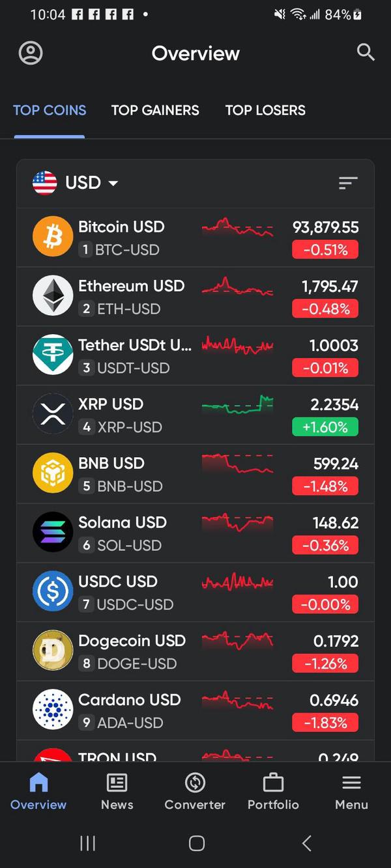This screenshot has height=868, width=391.
Task: Open the sort filter icon
Action: [348, 184]
